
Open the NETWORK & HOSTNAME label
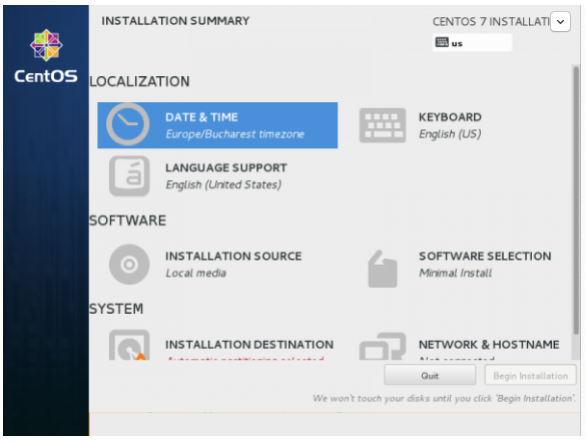489,345
